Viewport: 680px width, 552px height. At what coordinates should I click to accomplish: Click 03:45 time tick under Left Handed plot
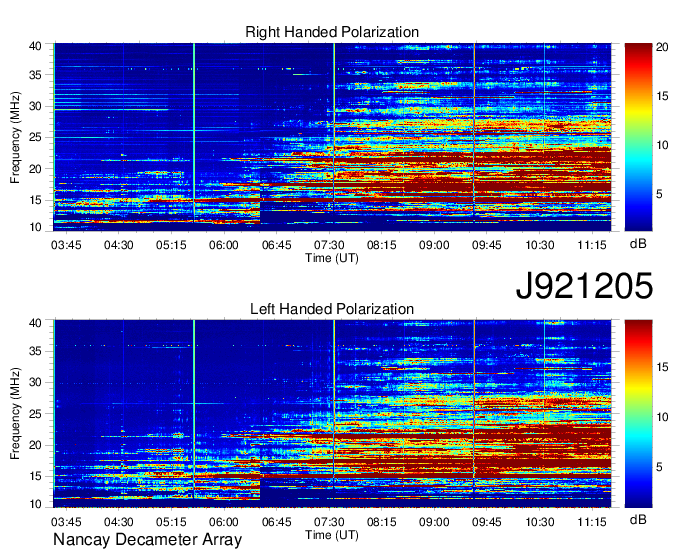tap(66, 522)
